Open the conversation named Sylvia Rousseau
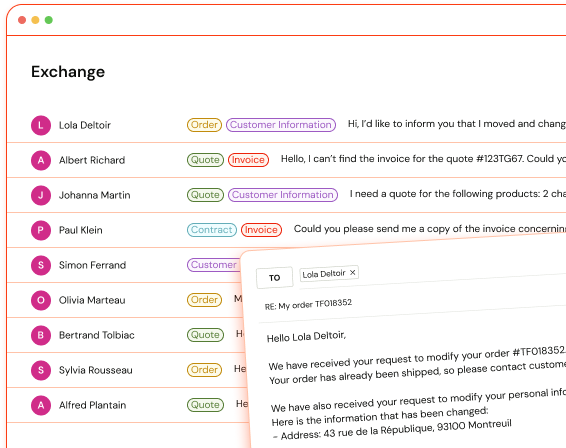 (96, 370)
